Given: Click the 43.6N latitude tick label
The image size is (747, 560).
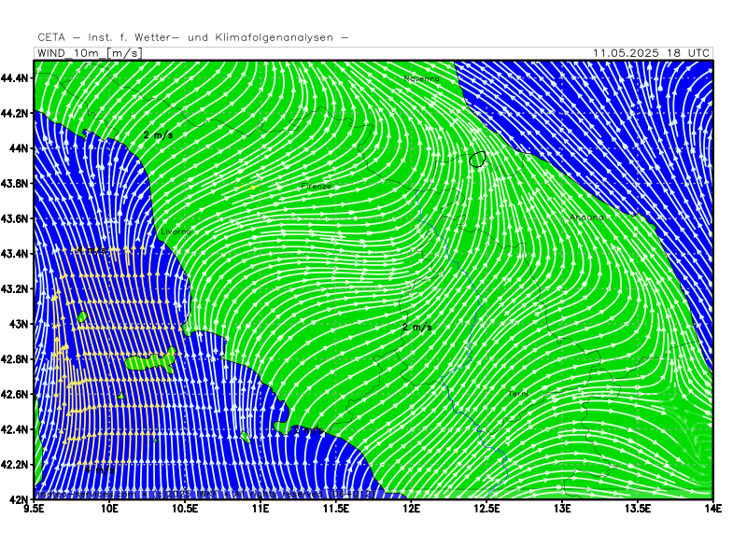Looking at the screenshot, I should [x=14, y=218].
